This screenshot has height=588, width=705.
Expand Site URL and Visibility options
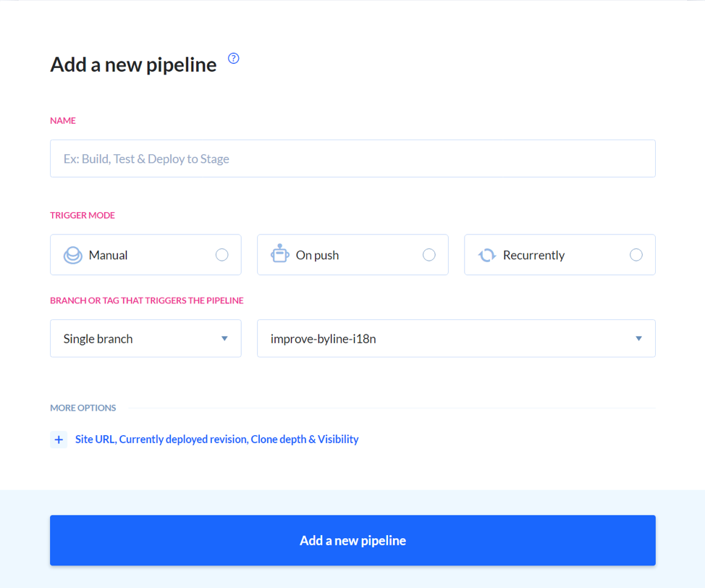point(216,440)
